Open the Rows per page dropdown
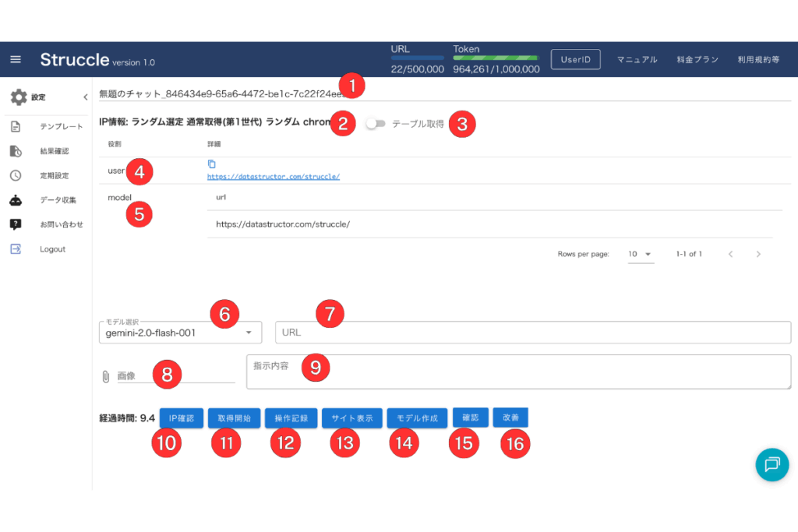The width and height of the screenshot is (798, 532). pos(641,254)
